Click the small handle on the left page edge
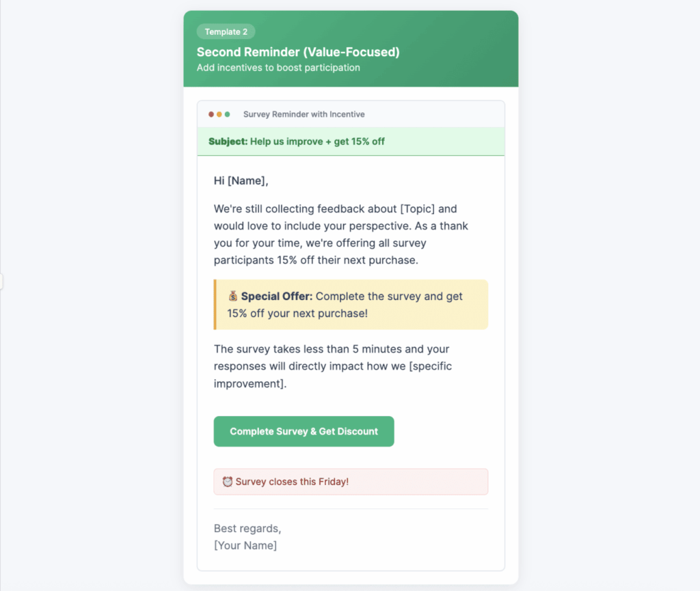 pos(2,281)
